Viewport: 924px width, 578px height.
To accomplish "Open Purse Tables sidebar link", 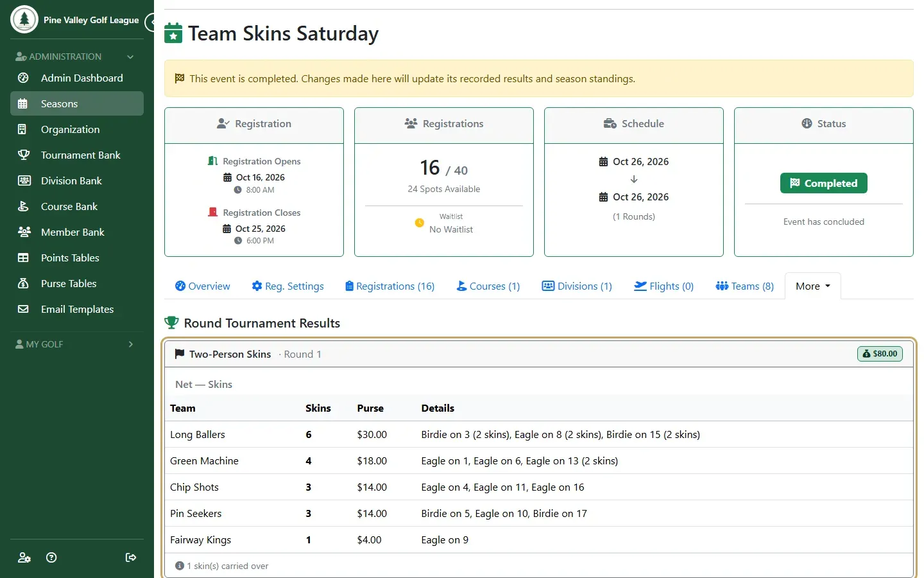I will coord(77,283).
